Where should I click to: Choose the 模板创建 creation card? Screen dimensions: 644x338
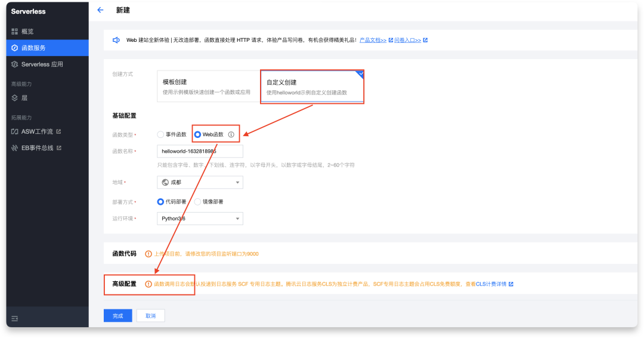point(209,87)
